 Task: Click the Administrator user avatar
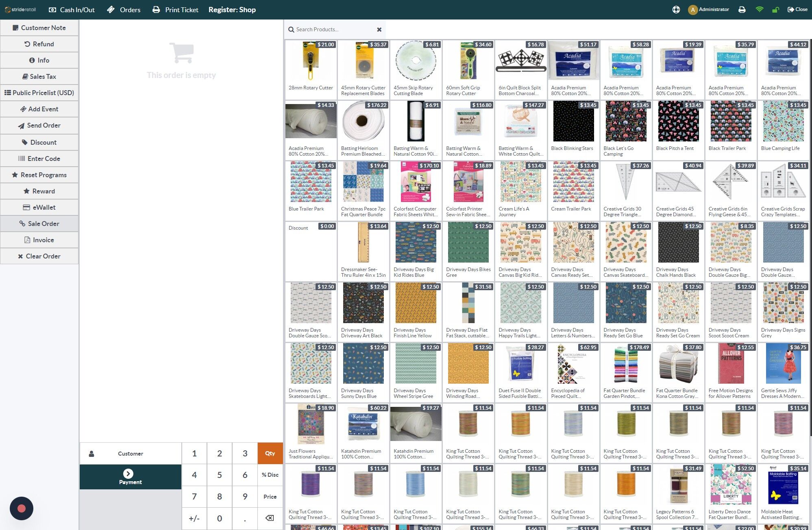[693, 10]
